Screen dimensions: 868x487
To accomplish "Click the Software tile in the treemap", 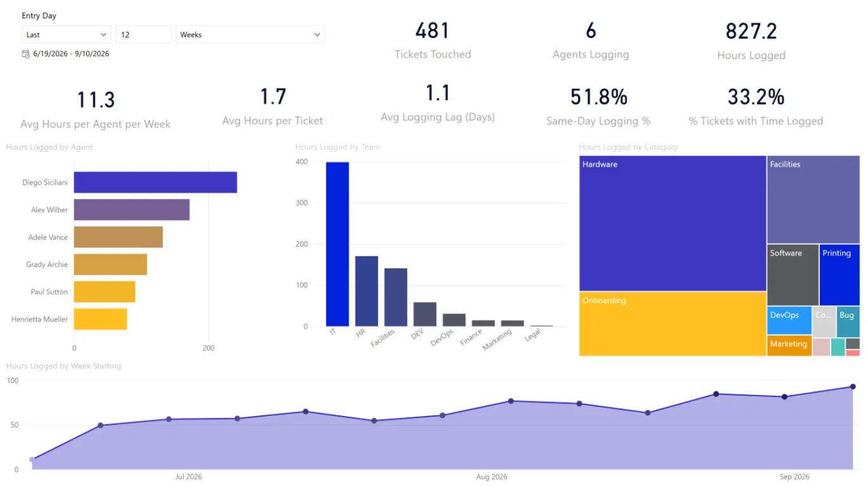I will [x=792, y=275].
